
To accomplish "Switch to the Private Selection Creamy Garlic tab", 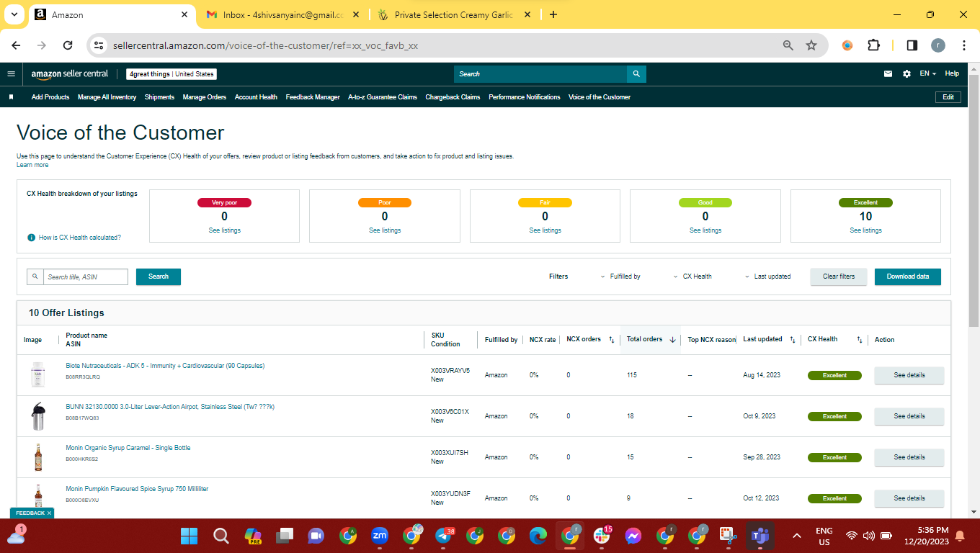I will (x=454, y=14).
